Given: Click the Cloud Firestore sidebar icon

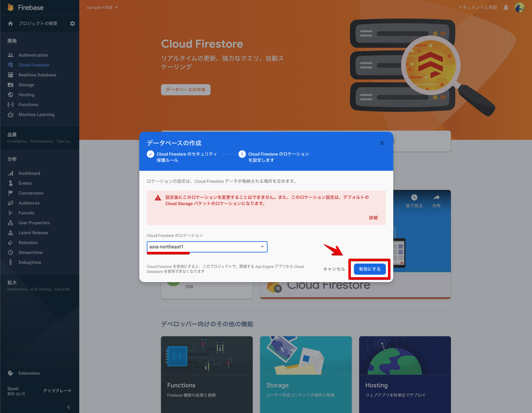Looking at the screenshot, I should tap(11, 65).
